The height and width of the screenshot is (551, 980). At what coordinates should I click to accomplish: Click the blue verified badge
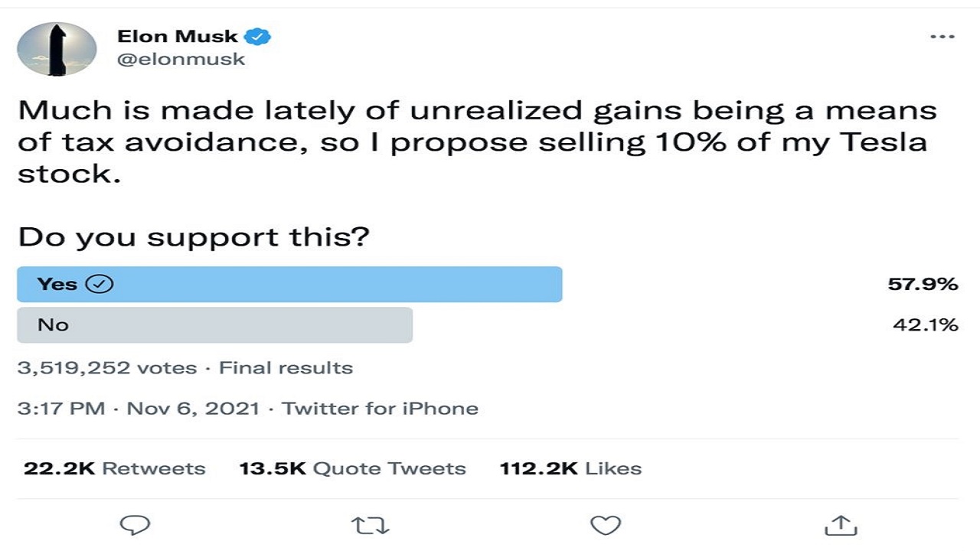258,36
